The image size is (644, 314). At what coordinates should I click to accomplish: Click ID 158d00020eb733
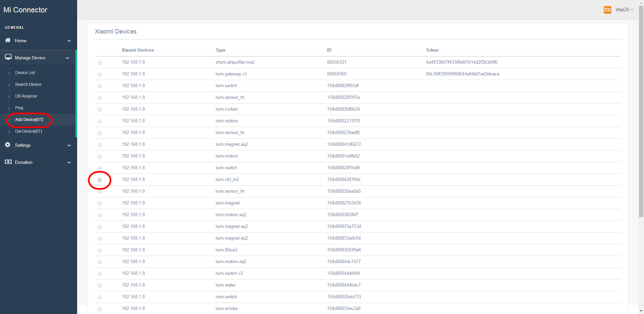point(344,297)
